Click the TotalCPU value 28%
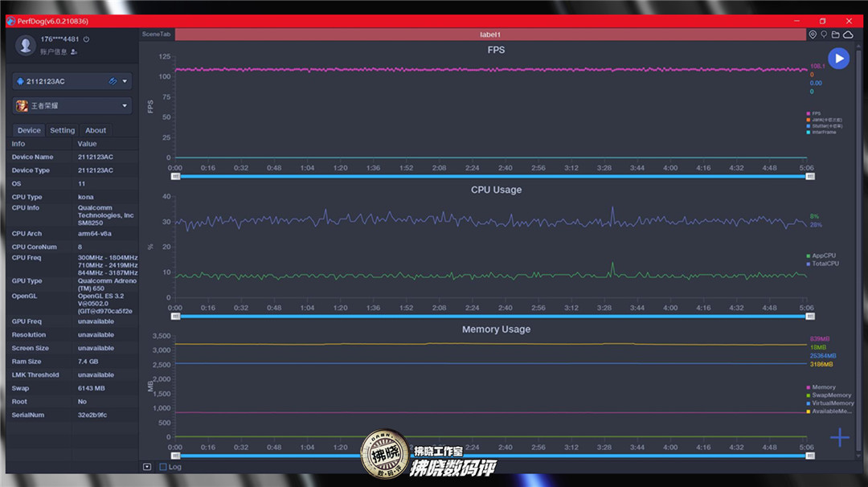This screenshot has width=868, height=487. coord(816,225)
